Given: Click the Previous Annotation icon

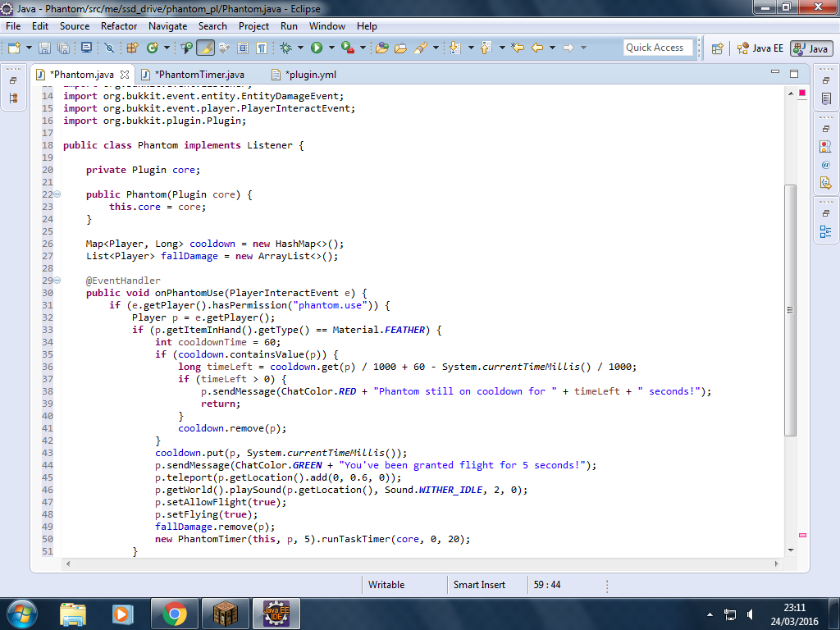Looking at the screenshot, I should tap(486, 48).
